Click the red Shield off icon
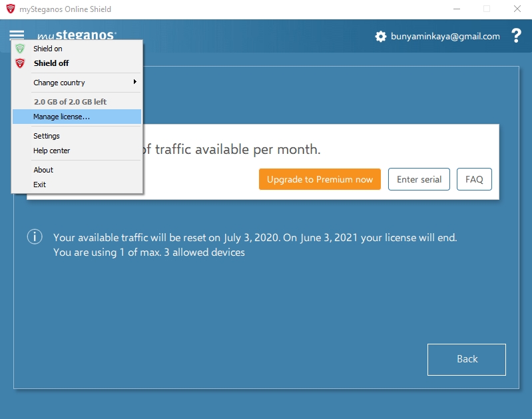The height and width of the screenshot is (419, 532). (x=20, y=63)
